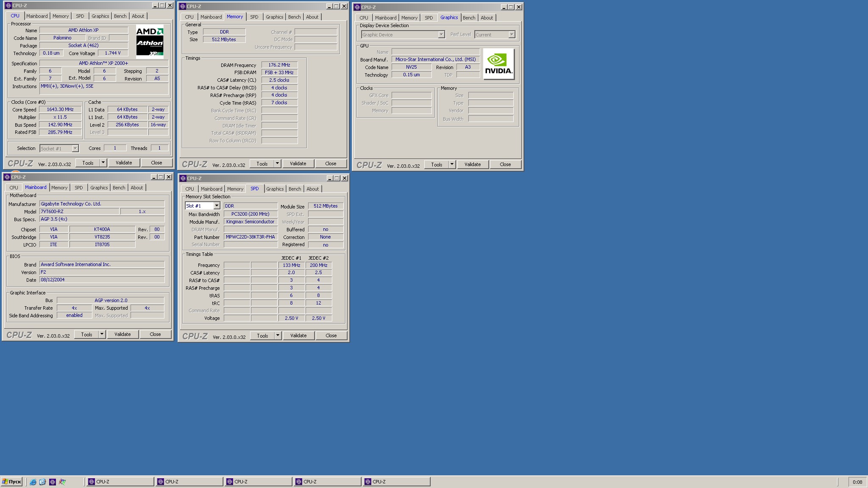Click the Specification field AMD Athlon XP 2000+
This screenshot has height=488, width=868.
point(103,63)
